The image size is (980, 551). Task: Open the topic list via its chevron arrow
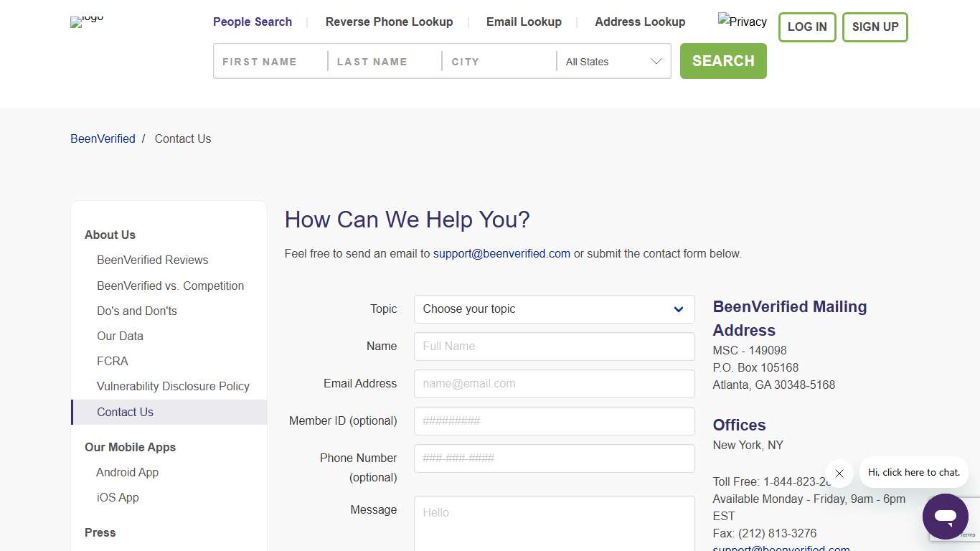(x=677, y=309)
